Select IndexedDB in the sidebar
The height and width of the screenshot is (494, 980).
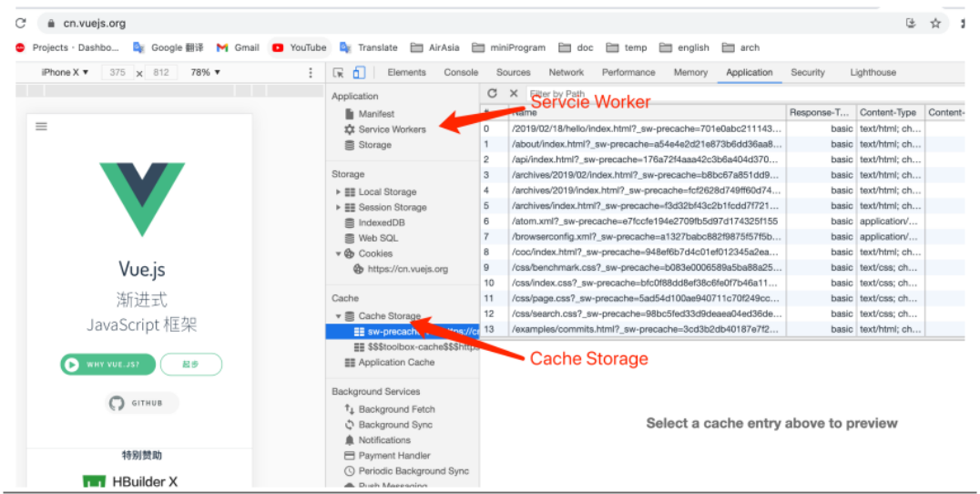(x=382, y=222)
